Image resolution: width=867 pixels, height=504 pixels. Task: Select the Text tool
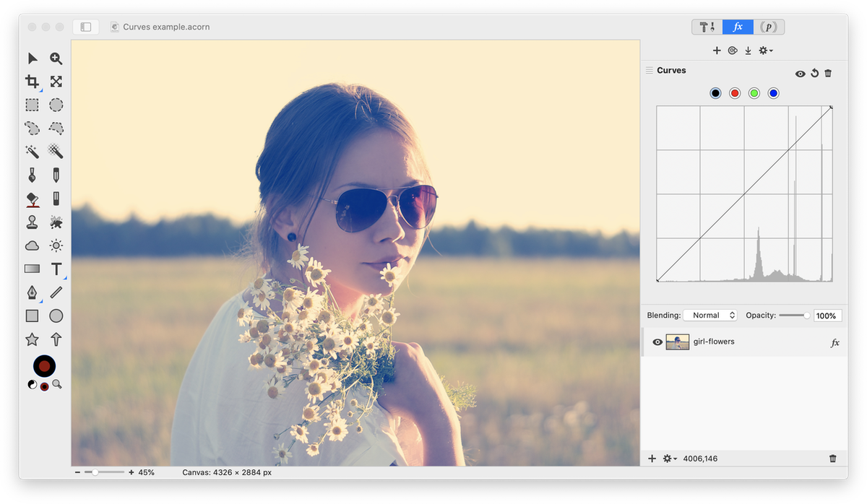pyautogui.click(x=56, y=269)
